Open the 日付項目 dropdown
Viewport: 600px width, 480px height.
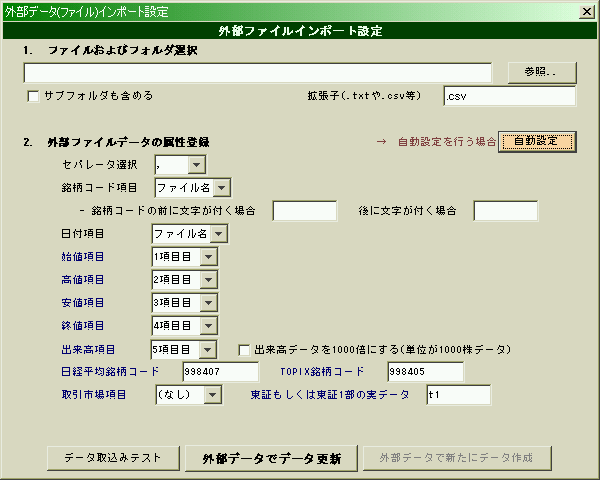(218, 234)
